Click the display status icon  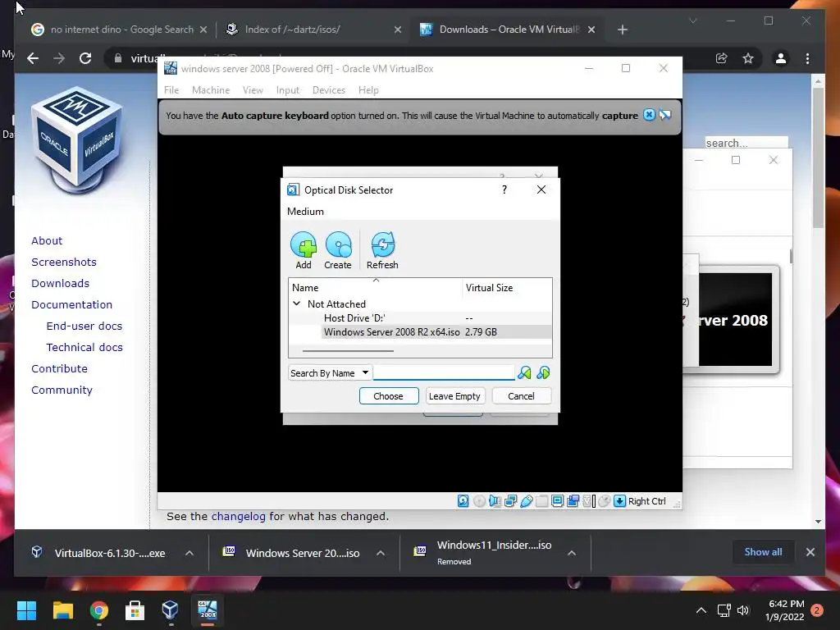click(557, 501)
